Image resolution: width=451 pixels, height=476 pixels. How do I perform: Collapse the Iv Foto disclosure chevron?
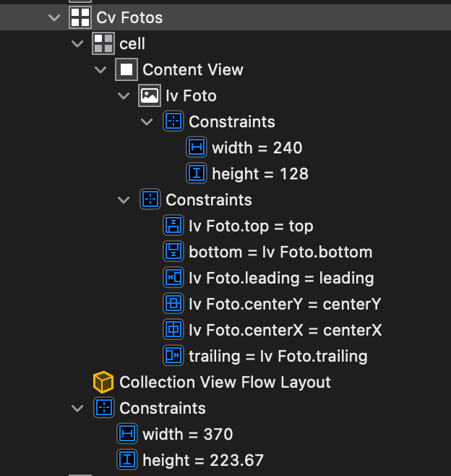124,96
